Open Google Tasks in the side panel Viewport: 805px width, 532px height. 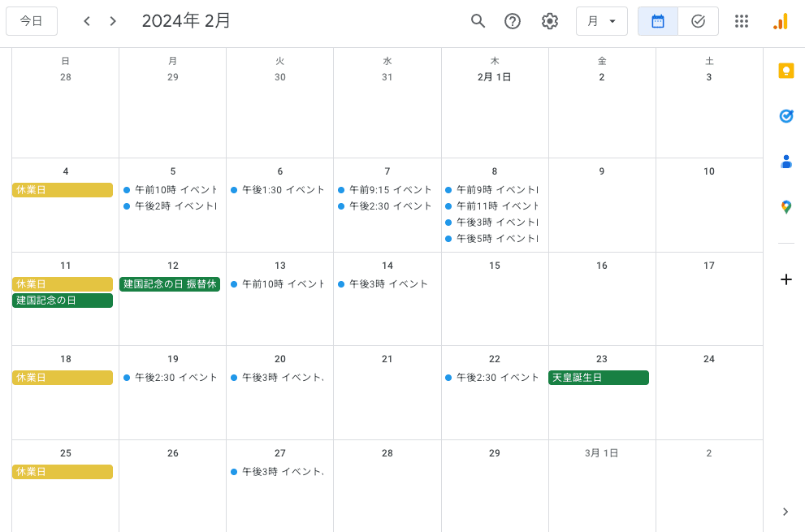pos(786,116)
